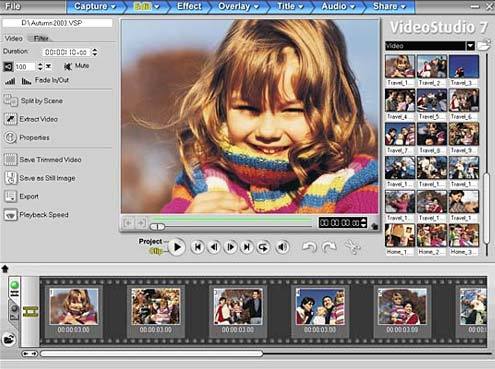Go to the Effect step
Screen dimensions: 495x369
click(189, 6)
